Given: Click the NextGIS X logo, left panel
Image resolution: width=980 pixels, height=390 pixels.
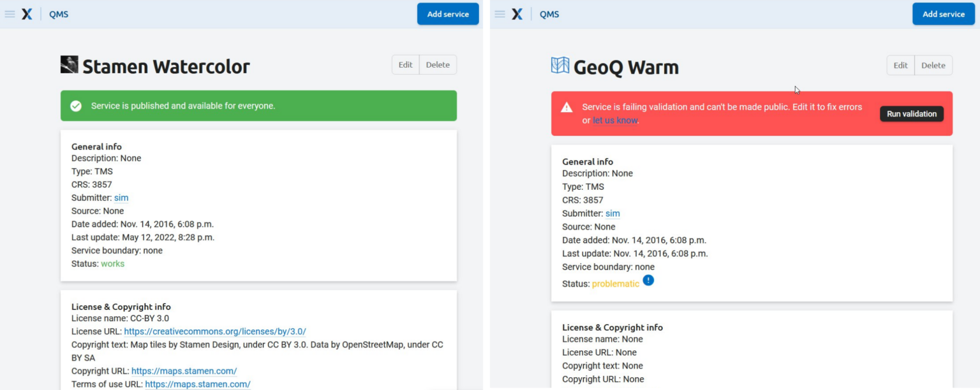Looking at the screenshot, I should pos(27,14).
